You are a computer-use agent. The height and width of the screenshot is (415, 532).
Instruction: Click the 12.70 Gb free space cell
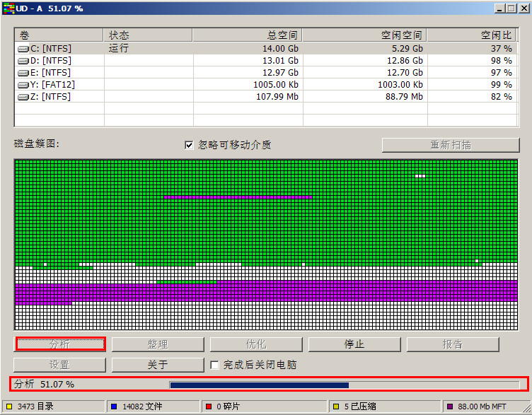coord(405,73)
